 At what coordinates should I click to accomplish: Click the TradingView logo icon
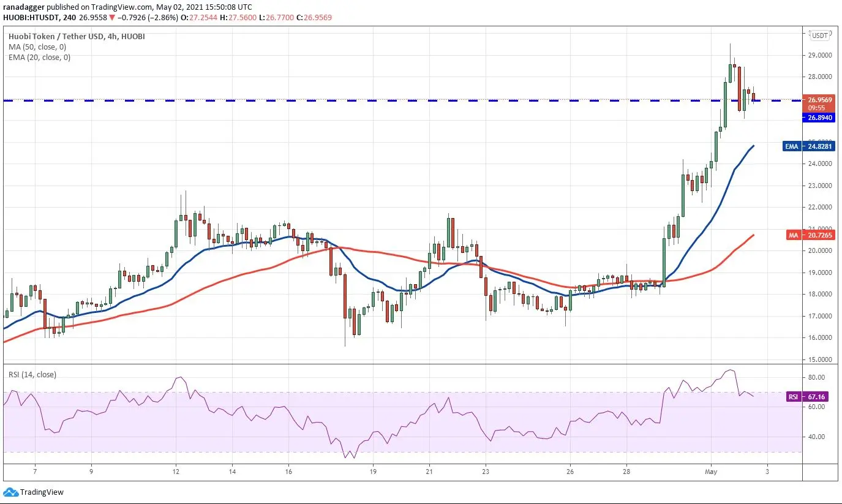coord(10,492)
